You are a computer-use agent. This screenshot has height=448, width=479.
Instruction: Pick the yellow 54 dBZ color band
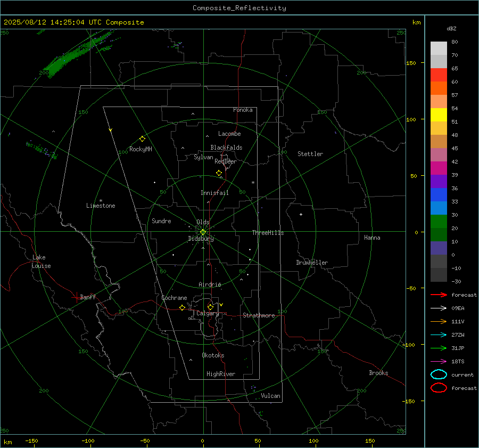click(439, 115)
